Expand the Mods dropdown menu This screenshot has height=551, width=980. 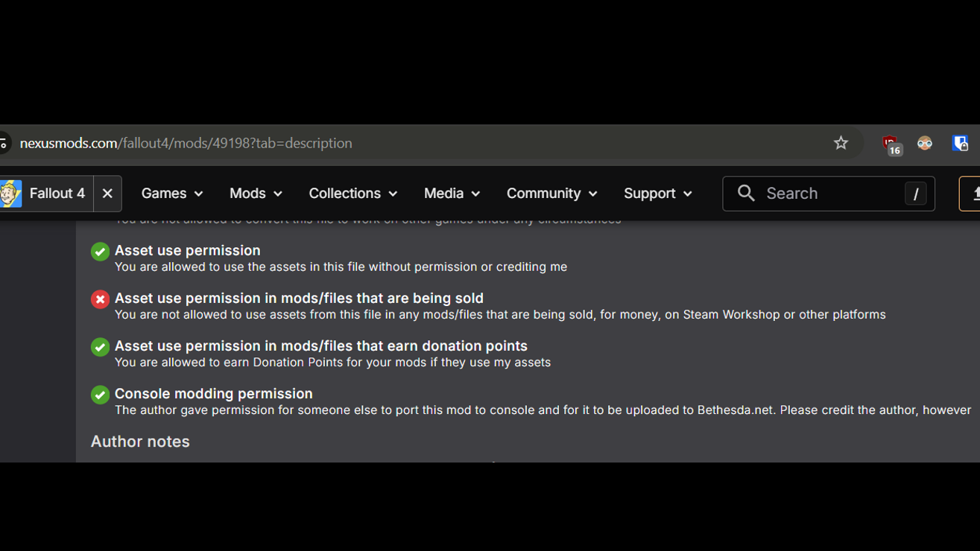[256, 194]
